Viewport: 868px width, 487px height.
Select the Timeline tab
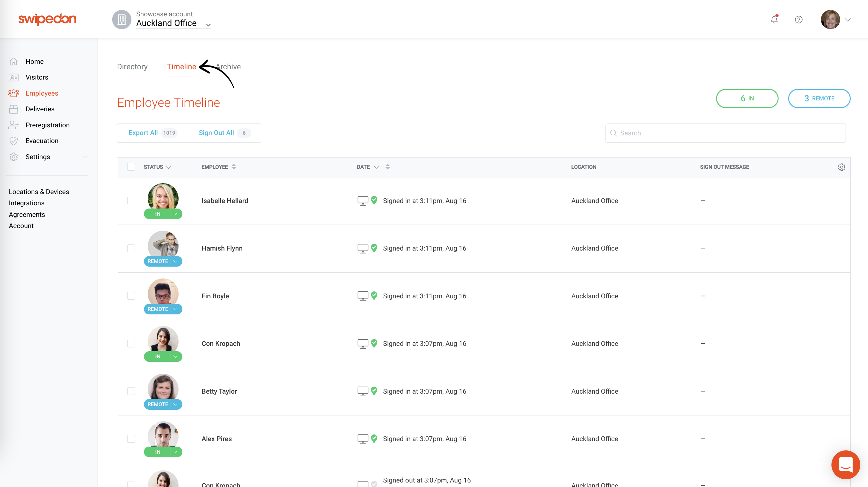pos(181,66)
